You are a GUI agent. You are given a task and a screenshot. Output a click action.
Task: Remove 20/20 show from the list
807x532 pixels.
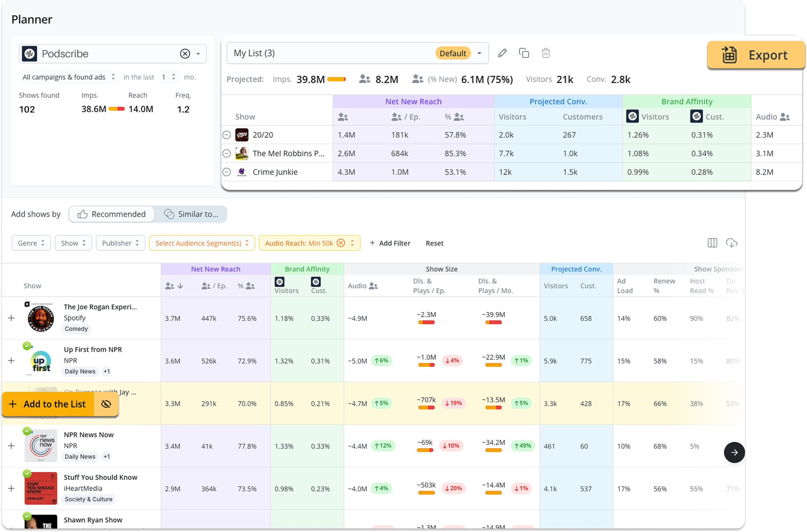pyautogui.click(x=227, y=135)
